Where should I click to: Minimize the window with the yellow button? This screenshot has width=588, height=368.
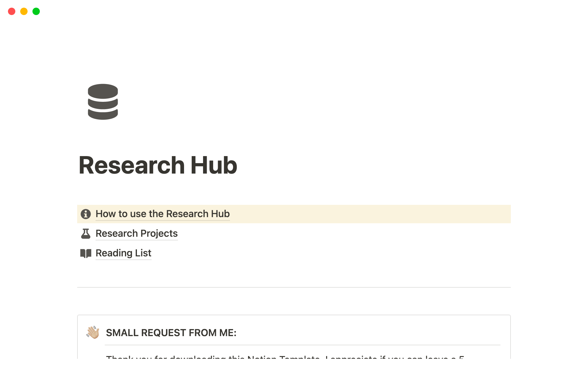click(x=24, y=11)
